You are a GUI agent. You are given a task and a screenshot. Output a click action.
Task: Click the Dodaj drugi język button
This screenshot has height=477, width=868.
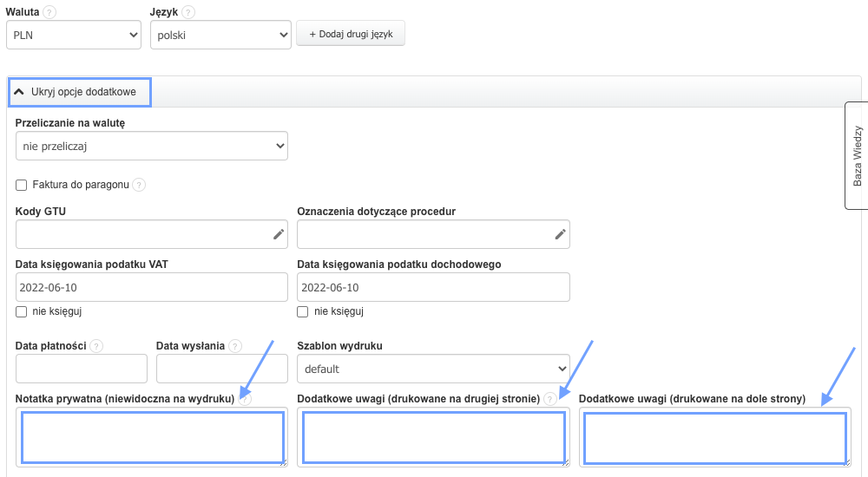(351, 34)
